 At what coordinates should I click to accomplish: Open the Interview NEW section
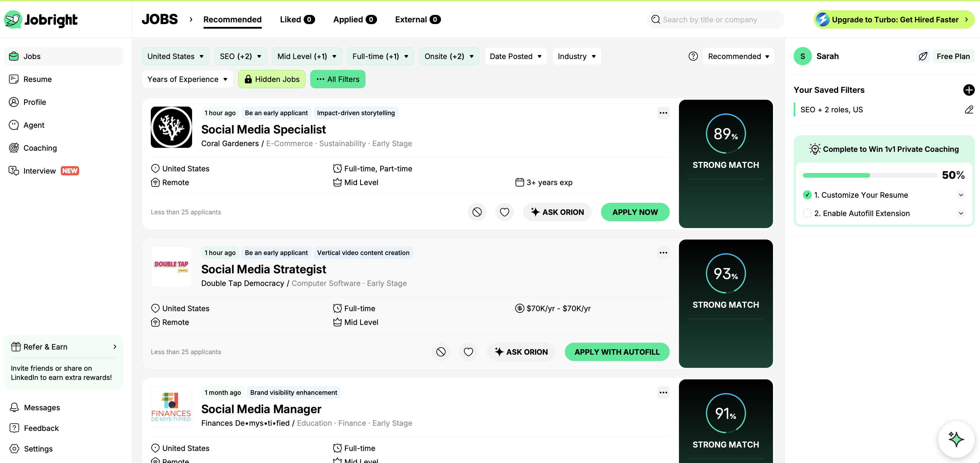click(64, 171)
